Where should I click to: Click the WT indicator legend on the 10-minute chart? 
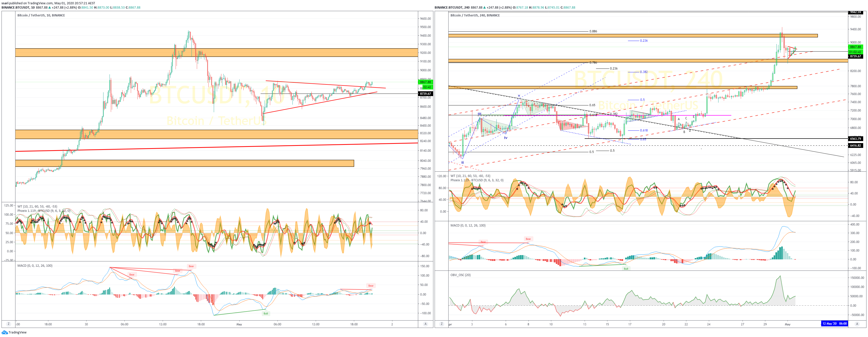37,206
